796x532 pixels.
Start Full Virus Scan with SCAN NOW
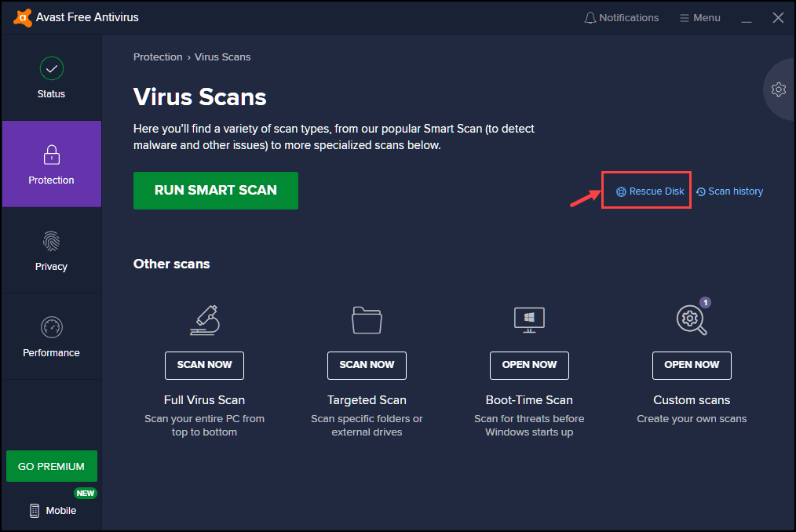pos(204,365)
